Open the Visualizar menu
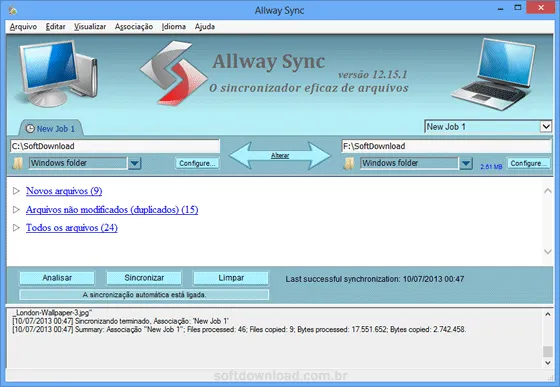The height and width of the screenshot is (387, 560). 90,27
